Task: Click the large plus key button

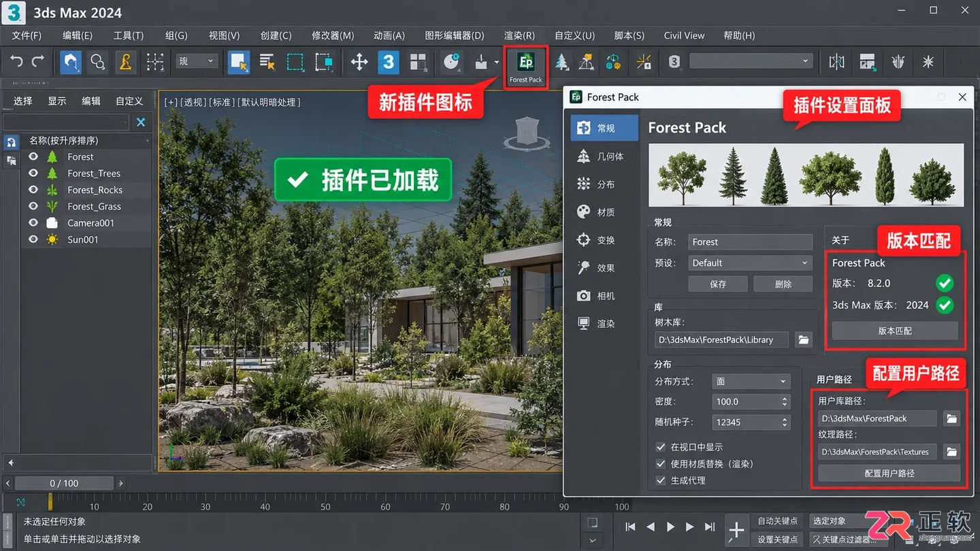Action: pos(736,530)
